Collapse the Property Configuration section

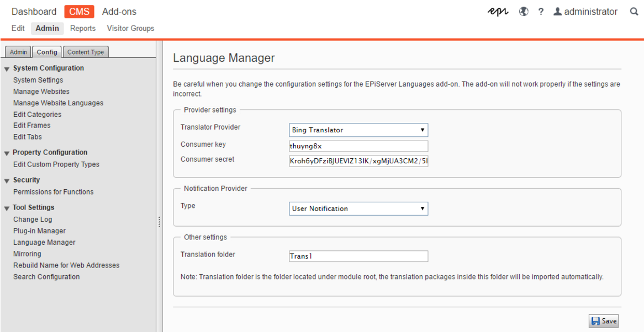[x=7, y=153]
